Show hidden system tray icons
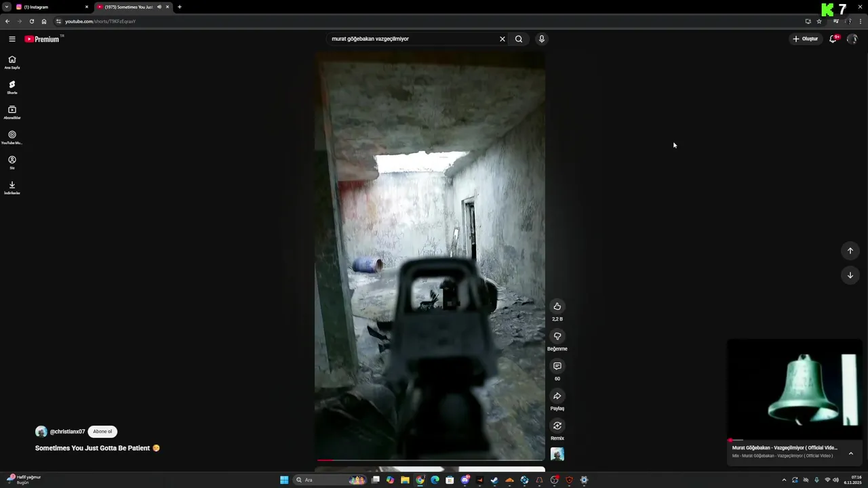The height and width of the screenshot is (488, 868). 785,480
